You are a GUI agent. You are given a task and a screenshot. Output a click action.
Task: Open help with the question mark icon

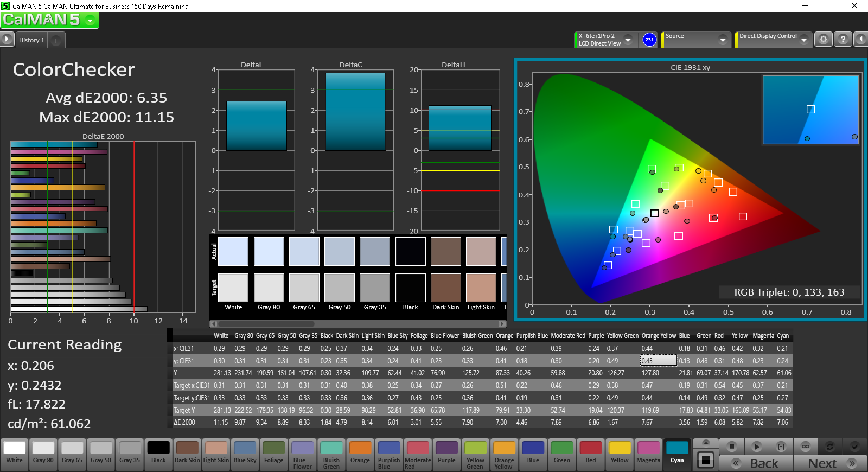[843, 40]
